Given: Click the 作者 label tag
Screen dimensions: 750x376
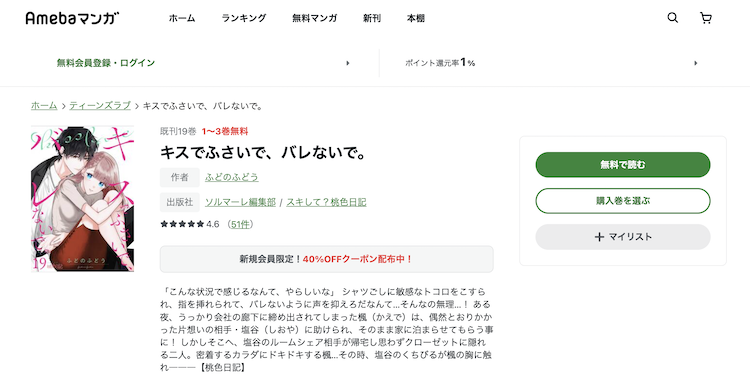Looking at the screenshot, I should pos(179,177).
